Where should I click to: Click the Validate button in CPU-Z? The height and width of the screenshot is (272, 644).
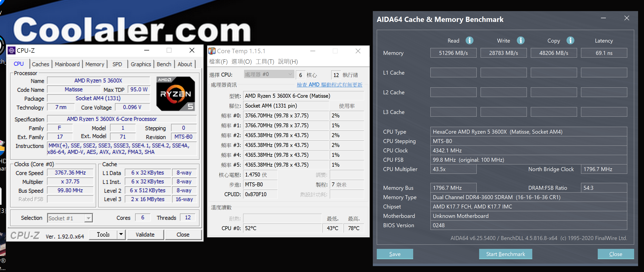click(145, 235)
